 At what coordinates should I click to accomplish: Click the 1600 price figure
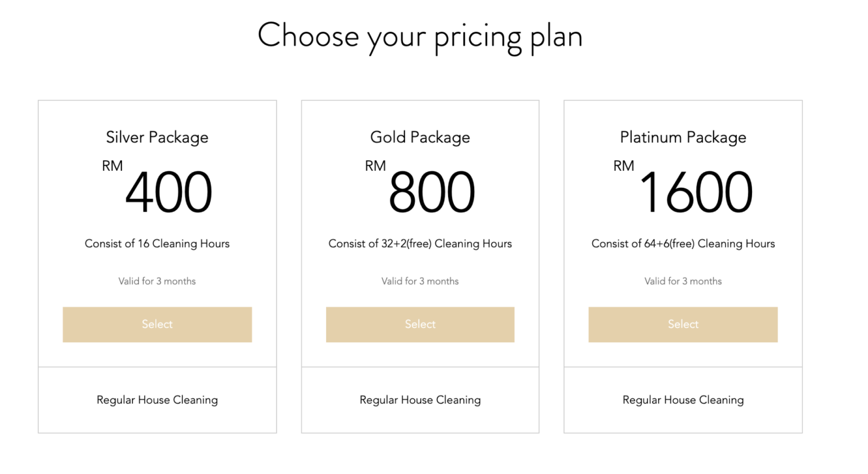tap(696, 193)
